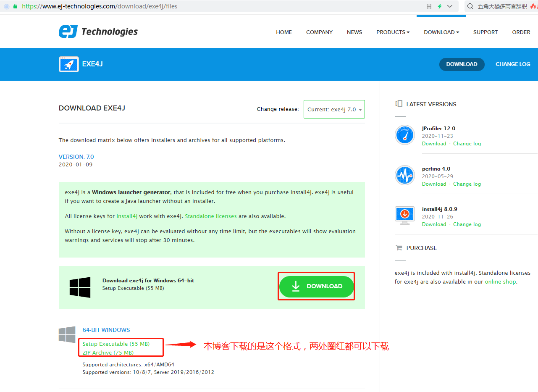This screenshot has height=392, width=538.
Task: Open the install4j link in description
Action: point(127,216)
